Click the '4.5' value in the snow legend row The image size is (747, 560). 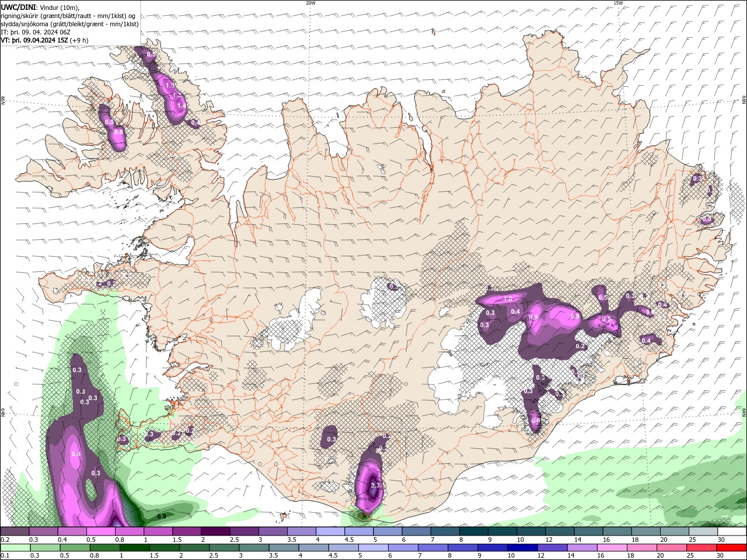click(x=349, y=540)
